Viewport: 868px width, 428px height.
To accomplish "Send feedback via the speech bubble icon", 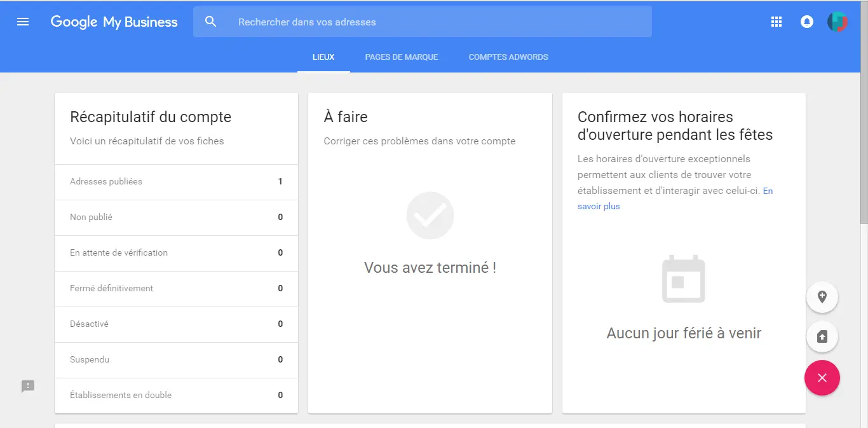I will coord(28,386).
